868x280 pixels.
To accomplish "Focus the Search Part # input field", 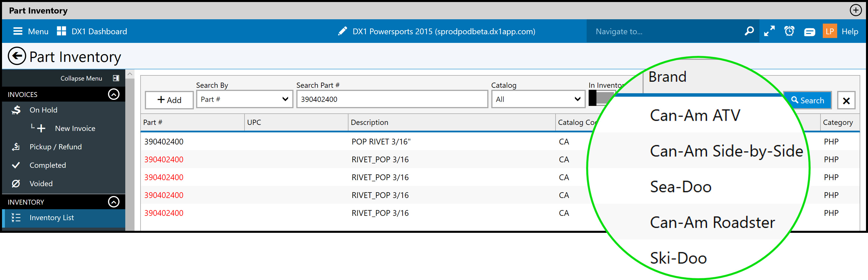I will tap(392, 99).
